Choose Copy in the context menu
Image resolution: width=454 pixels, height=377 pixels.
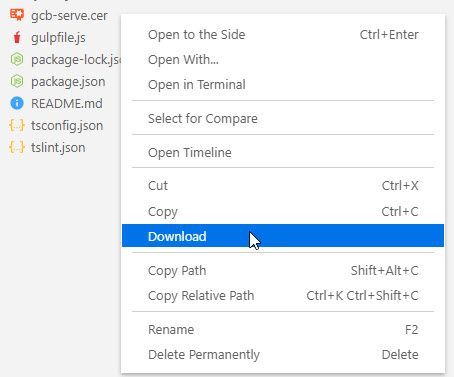[283, 211]
